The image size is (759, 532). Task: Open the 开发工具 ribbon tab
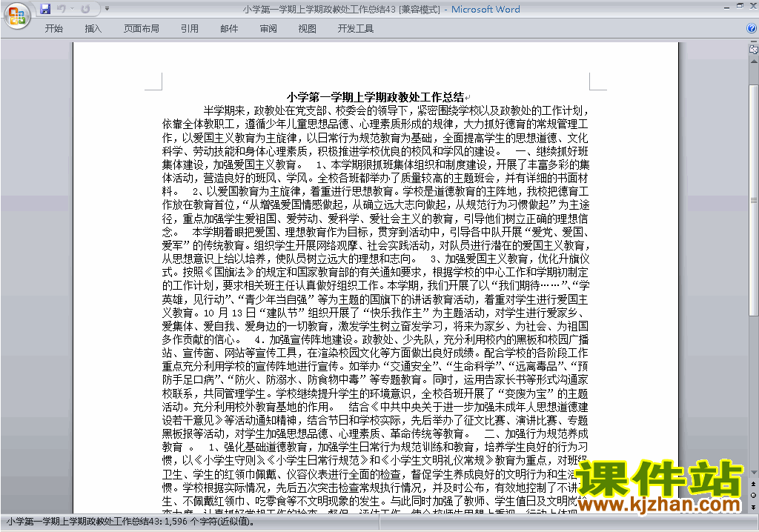point(355,29)
